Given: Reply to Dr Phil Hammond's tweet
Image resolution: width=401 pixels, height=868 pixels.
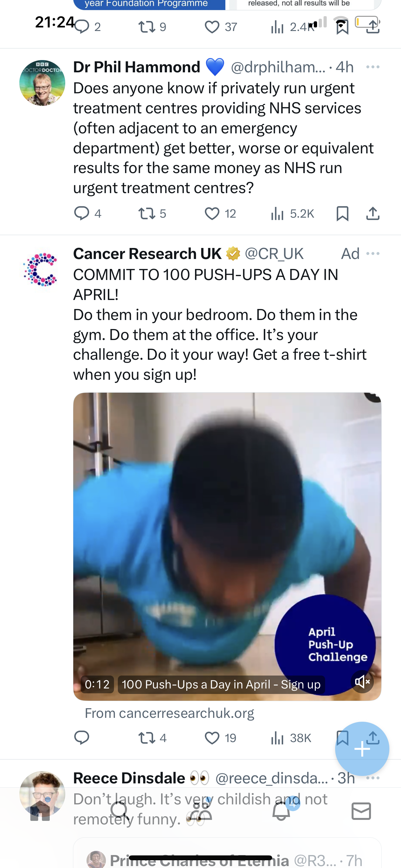Looking at the screenshot, I should coord(87,213).
